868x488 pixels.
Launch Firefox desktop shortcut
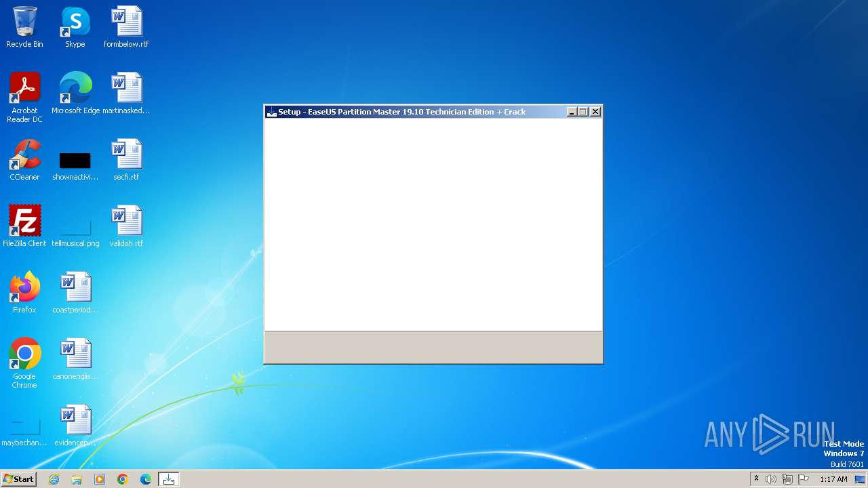[x=24, y=293]
